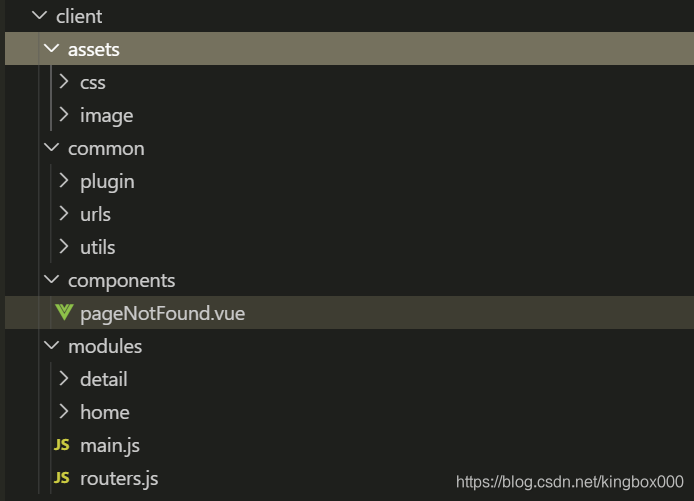Collapse the assets folder chevron
Viewport: 694px width, 501px height.
52,48
